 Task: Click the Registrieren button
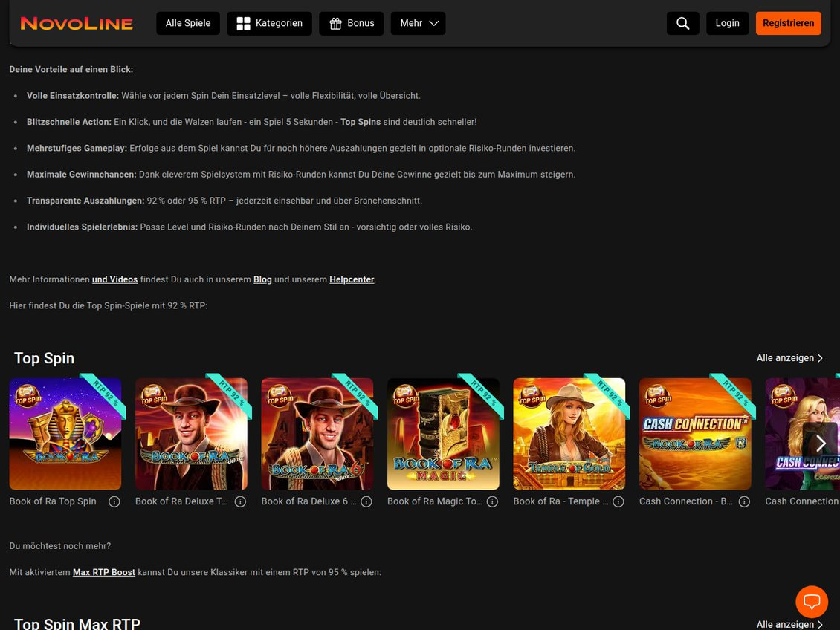[x=789, y=24]
